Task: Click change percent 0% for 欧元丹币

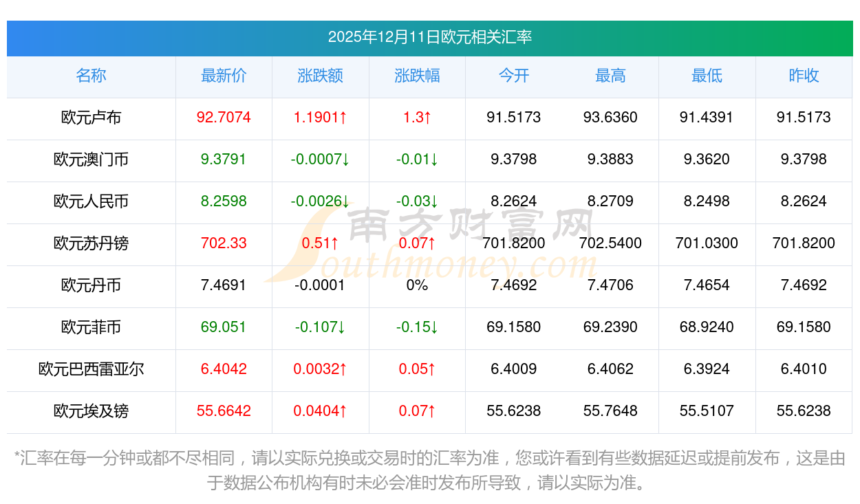Action: (x=417, y=285)
